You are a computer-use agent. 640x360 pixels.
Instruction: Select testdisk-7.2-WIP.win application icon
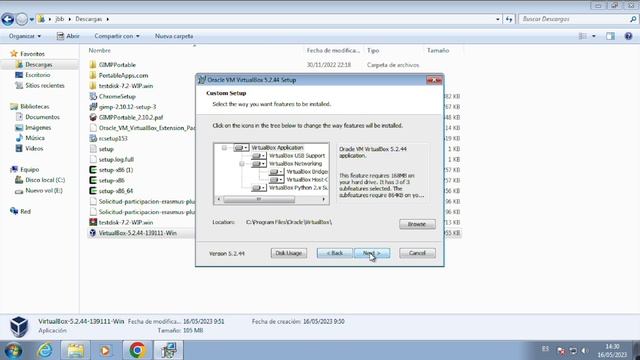93,222
